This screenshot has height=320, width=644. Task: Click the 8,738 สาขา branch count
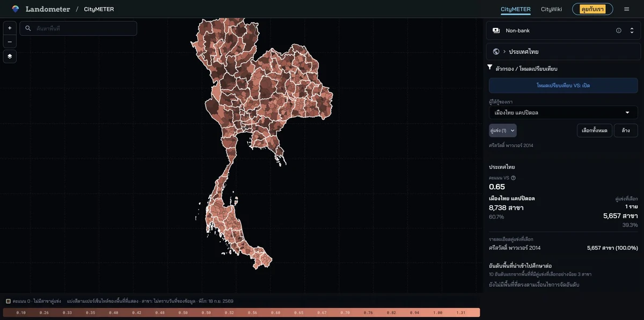click(x=506, y=207)
